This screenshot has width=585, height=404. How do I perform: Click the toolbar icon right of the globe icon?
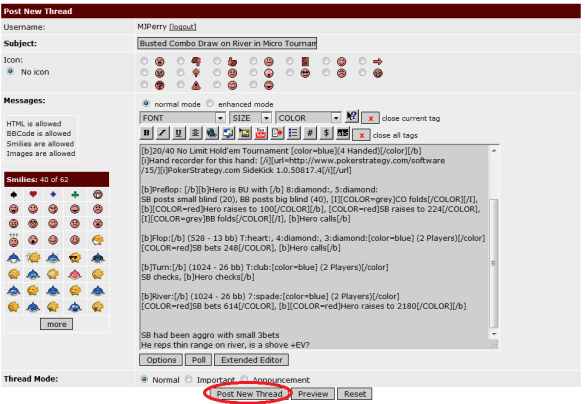pos(228,133)
